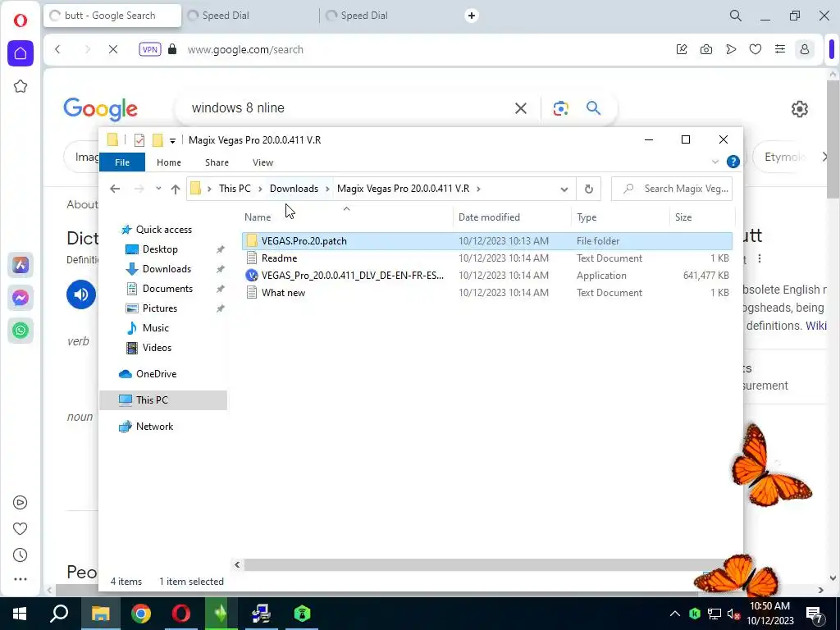Open History clock in Opera sidebar

(20, 555)
